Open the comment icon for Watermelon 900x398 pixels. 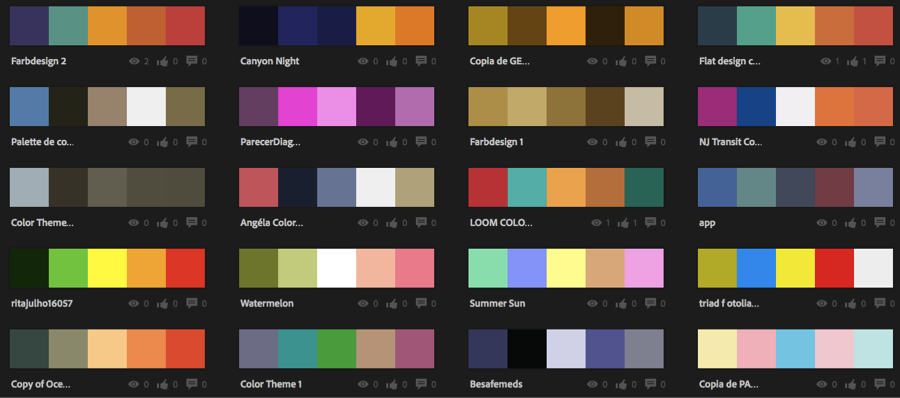[x=421, y=303]
